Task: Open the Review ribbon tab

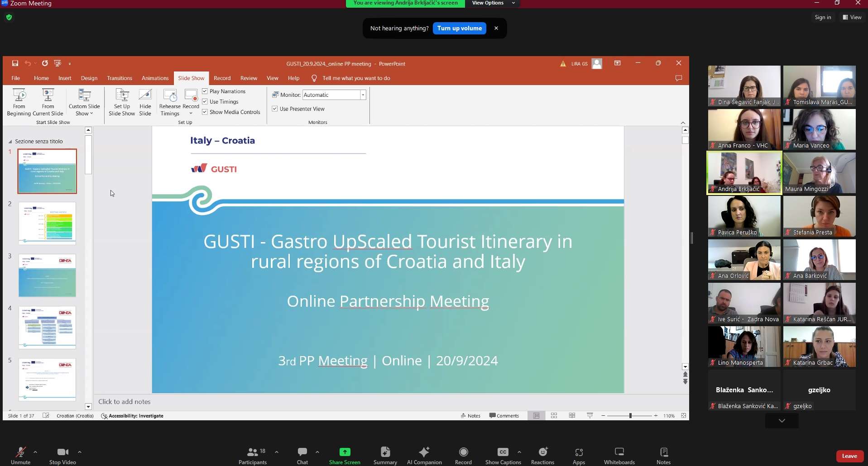Action: coord(249,78)
